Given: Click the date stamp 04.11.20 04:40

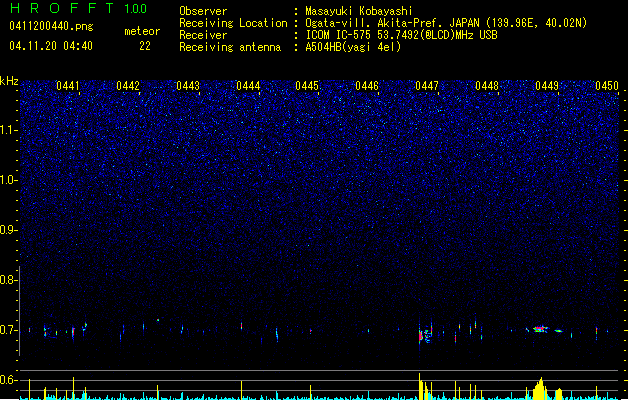Looking at the screenshot, I should [51, 46].
